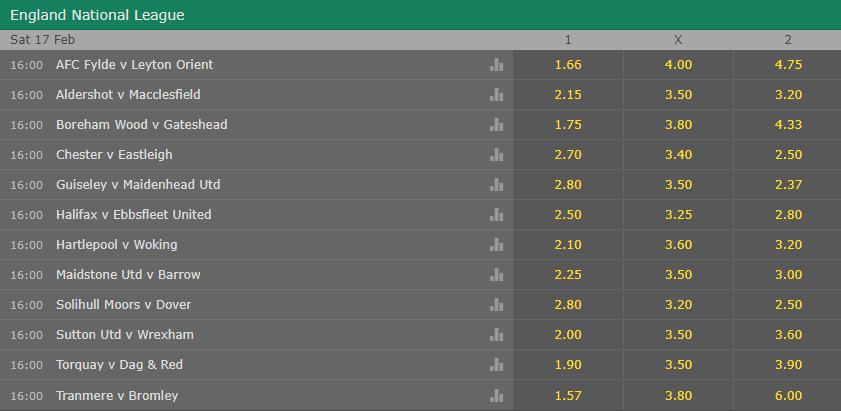Pick draw odds 3.20 in Solihull Moors v Dover
Image resolution: width=841 pixels, height=411 pixels.
pyautogui.click(x=678, y=305)
